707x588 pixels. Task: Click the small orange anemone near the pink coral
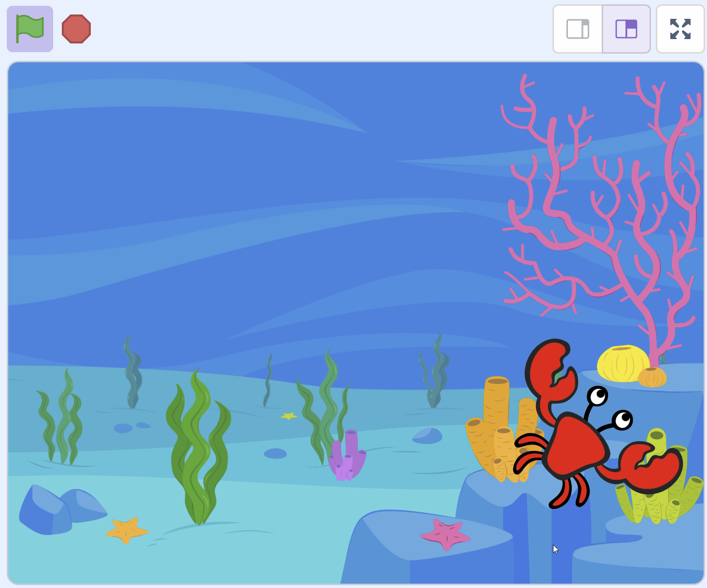pyautogui.click(x=652, y=377)
